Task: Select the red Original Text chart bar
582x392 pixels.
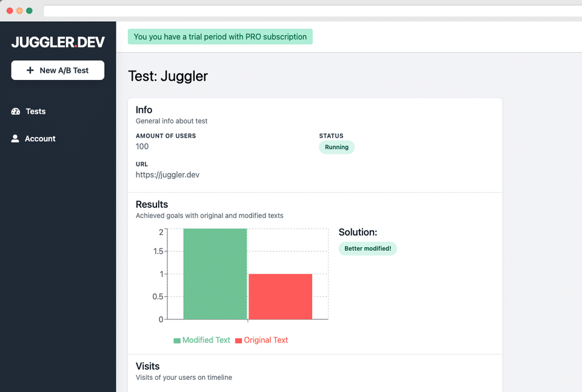Action: 280,296
